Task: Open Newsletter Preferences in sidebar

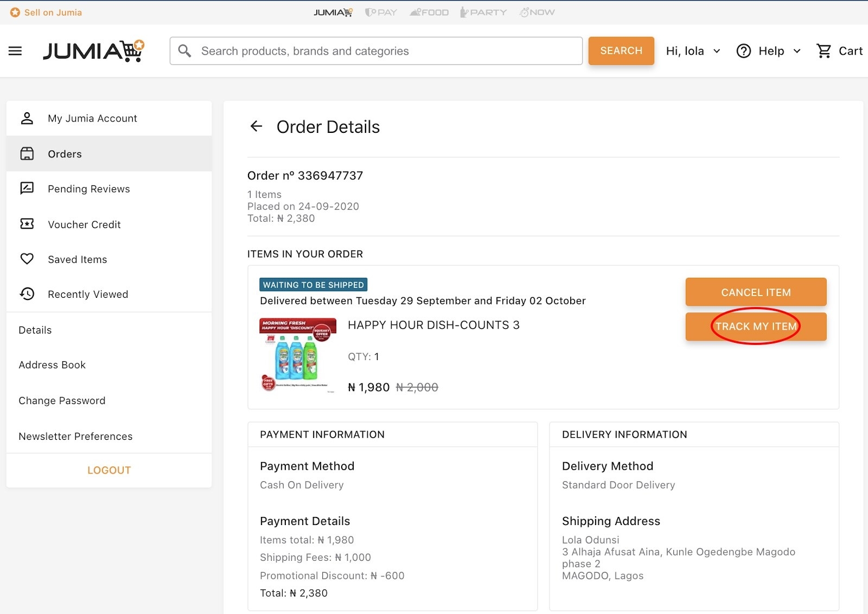Action: coord(109,436)
